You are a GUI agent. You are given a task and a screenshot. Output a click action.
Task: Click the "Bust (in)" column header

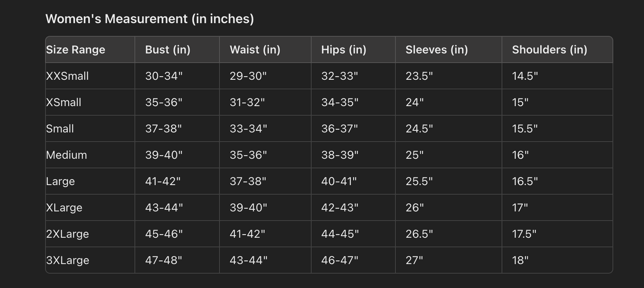click(168, 49)
